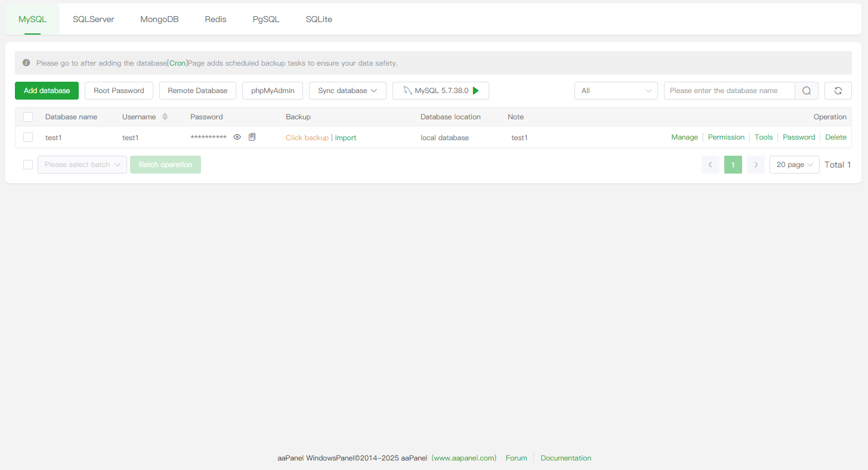Go to the next page arrow
Image resolution: width=868 pixels, height=470 pixels.
756,165
